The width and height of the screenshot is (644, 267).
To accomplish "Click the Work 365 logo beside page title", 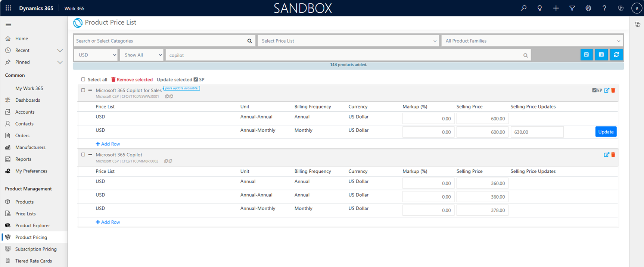I will (x=78, y=23).
